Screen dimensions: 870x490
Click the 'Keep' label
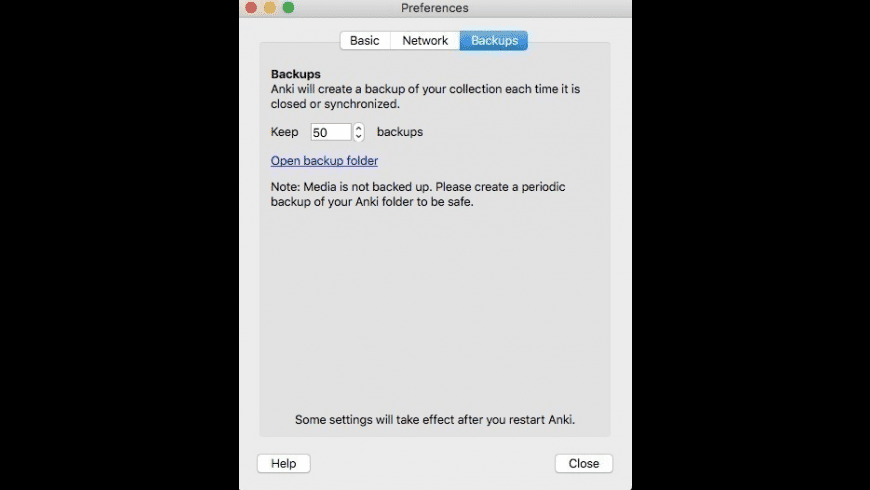284,132
